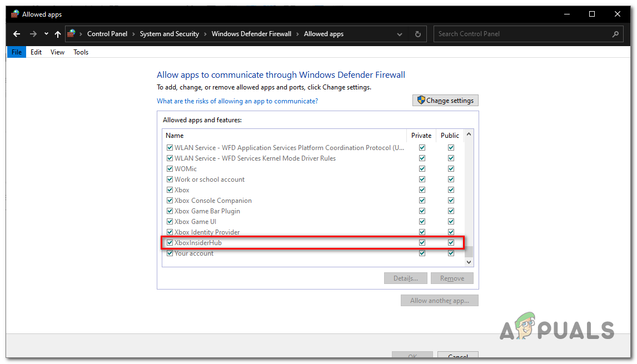
Task: Go back using the back arrow
Action: click(17, 34)
